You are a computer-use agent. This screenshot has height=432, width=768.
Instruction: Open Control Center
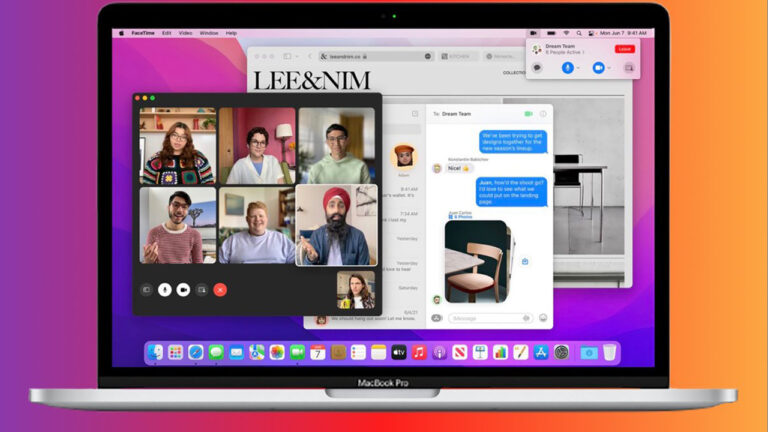(x=591, y=33)
